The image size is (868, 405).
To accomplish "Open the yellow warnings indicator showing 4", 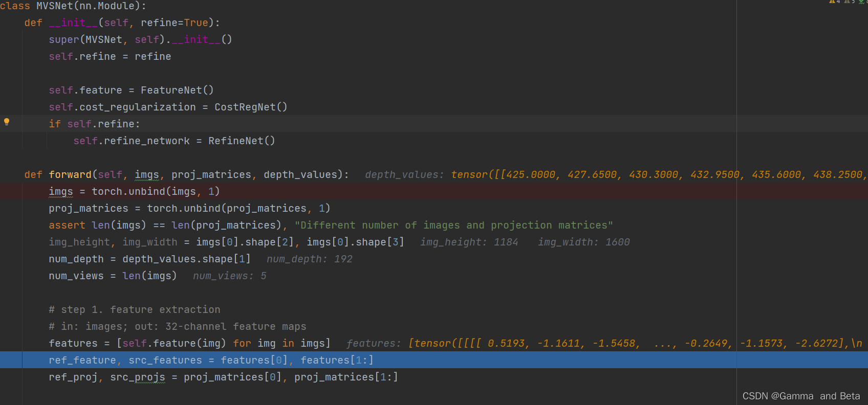I will pos(835,2).
